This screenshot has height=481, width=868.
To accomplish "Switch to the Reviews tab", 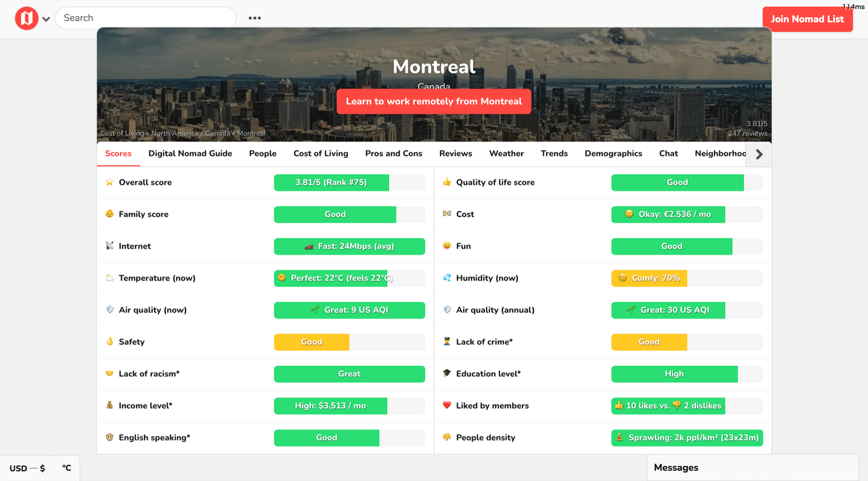I will point(455,154).
